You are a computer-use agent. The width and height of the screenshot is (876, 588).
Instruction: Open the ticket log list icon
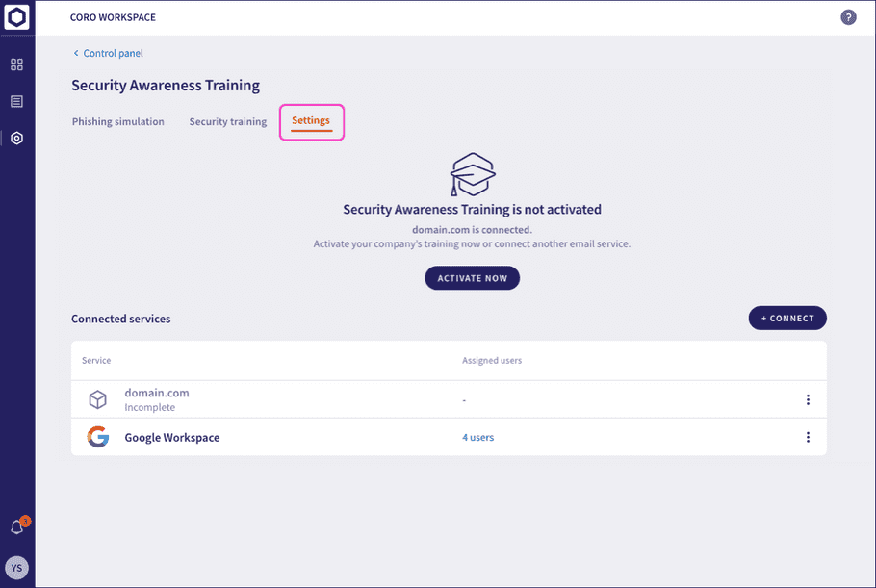point(17,101)
